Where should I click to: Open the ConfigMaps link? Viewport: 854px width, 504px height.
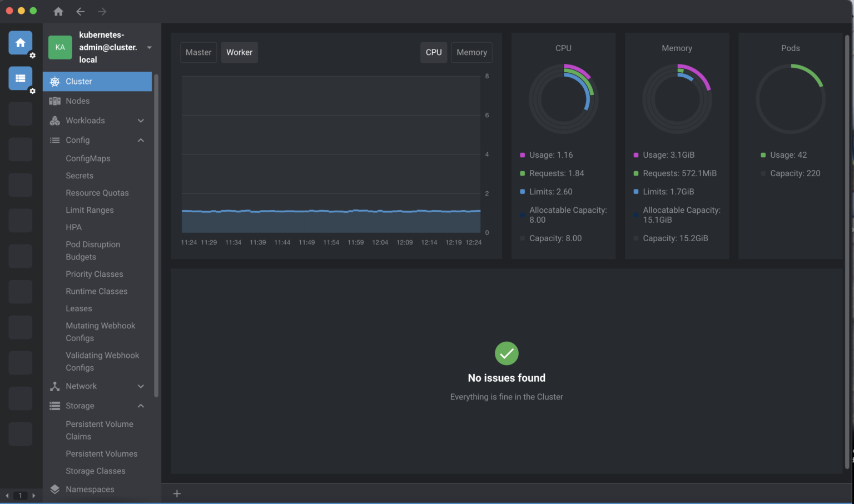(x=88, y=158)
